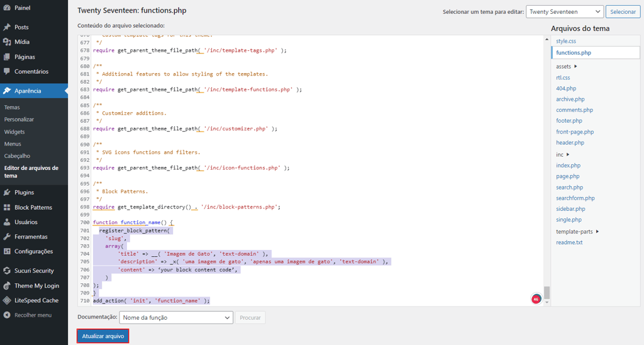
Task: Open readme.txt theme file
Action: (x=569, y=242)
